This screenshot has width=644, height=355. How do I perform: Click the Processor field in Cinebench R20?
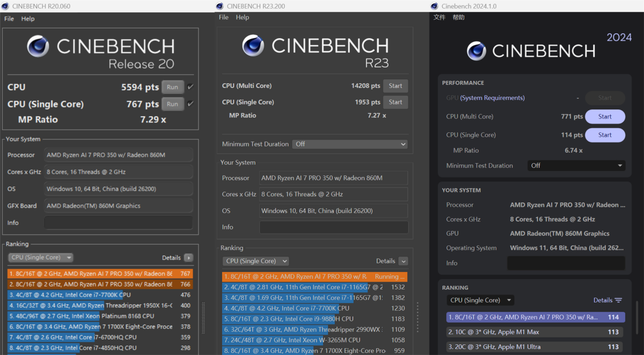tap(118, 155)
